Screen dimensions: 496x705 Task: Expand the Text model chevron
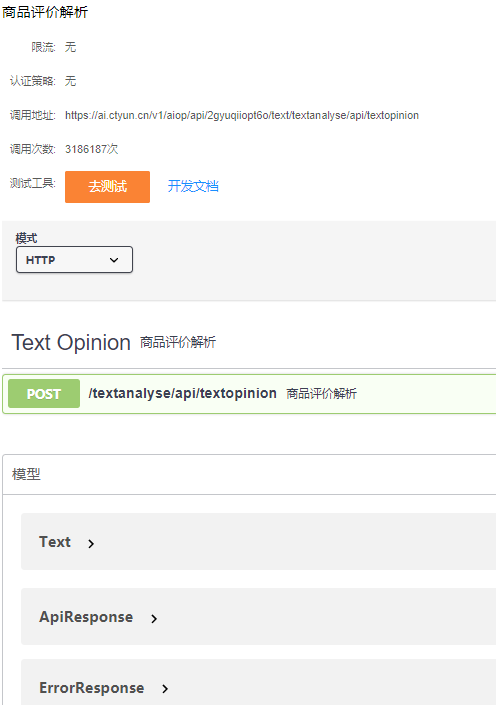(x=91, y=544)
